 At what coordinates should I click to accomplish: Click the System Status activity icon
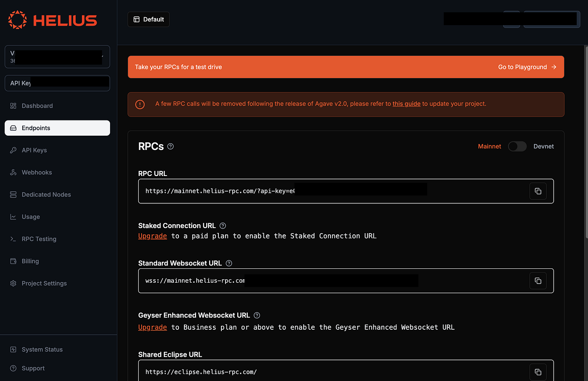click(x=13, y=349)
